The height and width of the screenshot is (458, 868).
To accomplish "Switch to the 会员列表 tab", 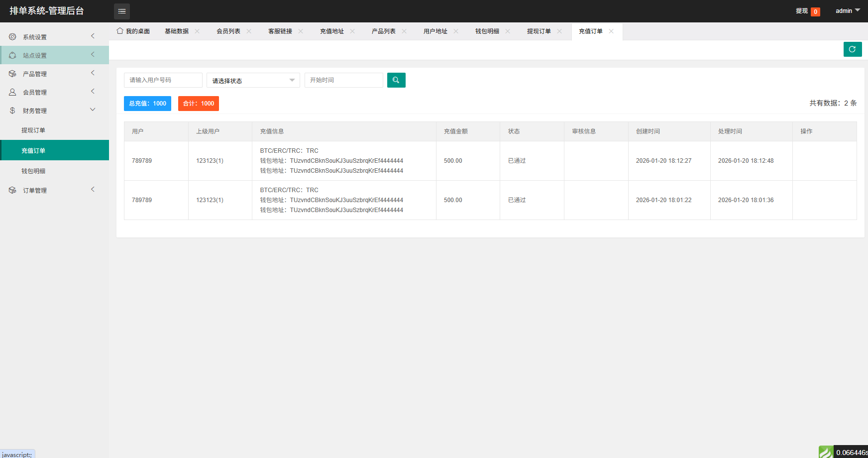I will tap(228, 31).
